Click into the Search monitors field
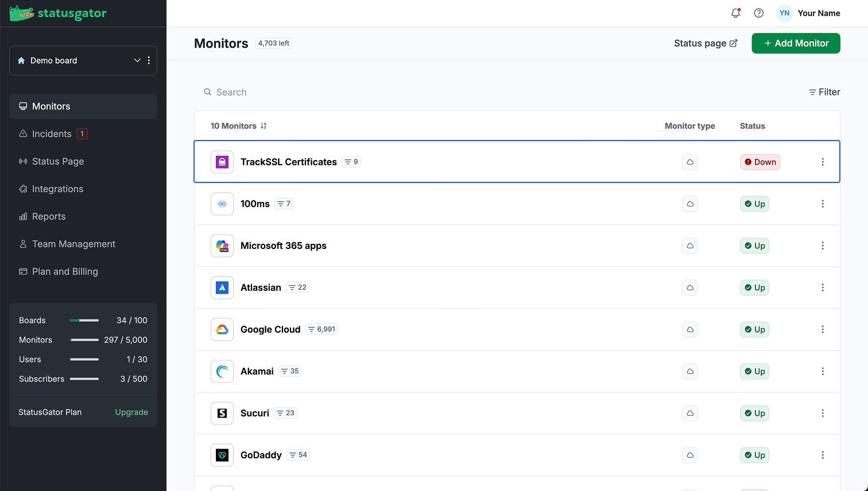 (499, 92)
